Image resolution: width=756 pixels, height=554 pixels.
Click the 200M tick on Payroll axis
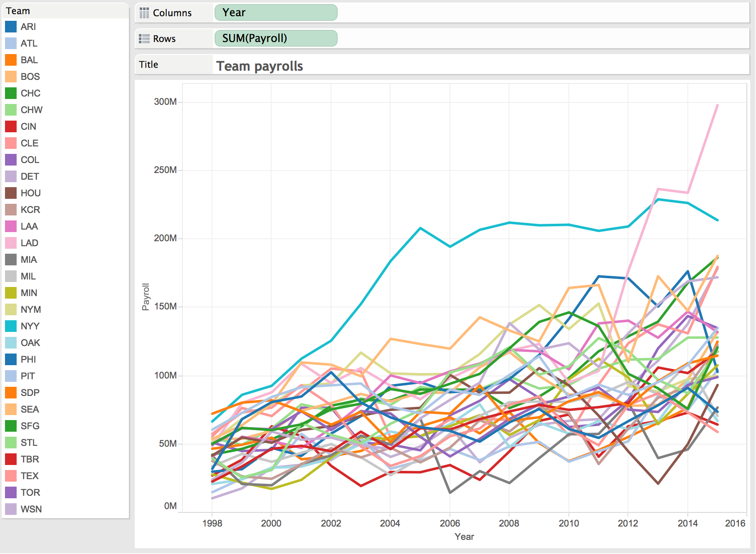(166, 238)
